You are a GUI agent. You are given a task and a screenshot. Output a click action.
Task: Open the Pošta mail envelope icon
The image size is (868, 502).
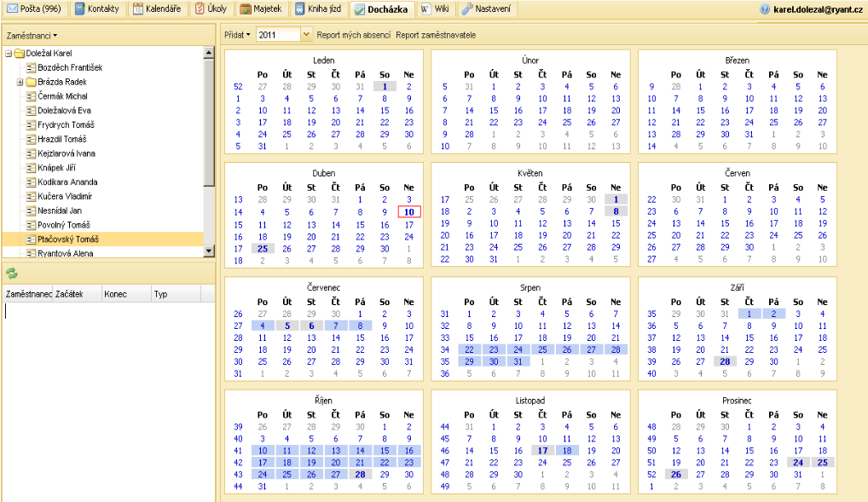(12, 9)
